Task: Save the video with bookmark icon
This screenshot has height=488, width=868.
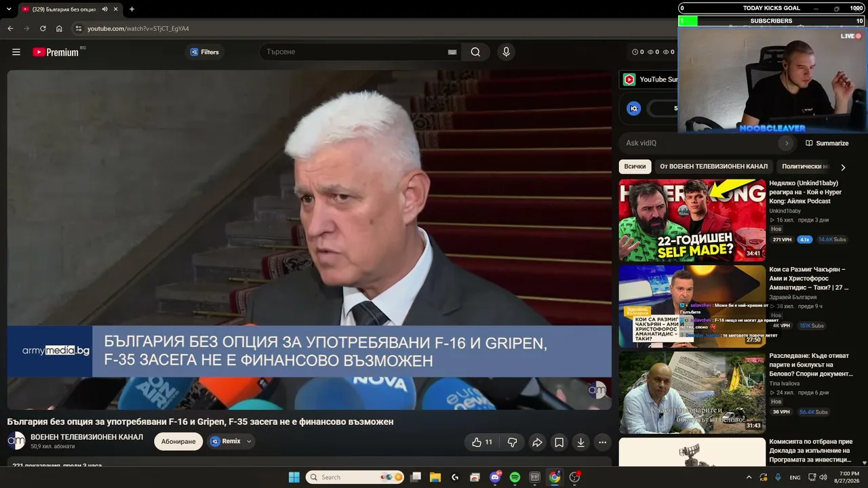Action: [x=559, y=442]
